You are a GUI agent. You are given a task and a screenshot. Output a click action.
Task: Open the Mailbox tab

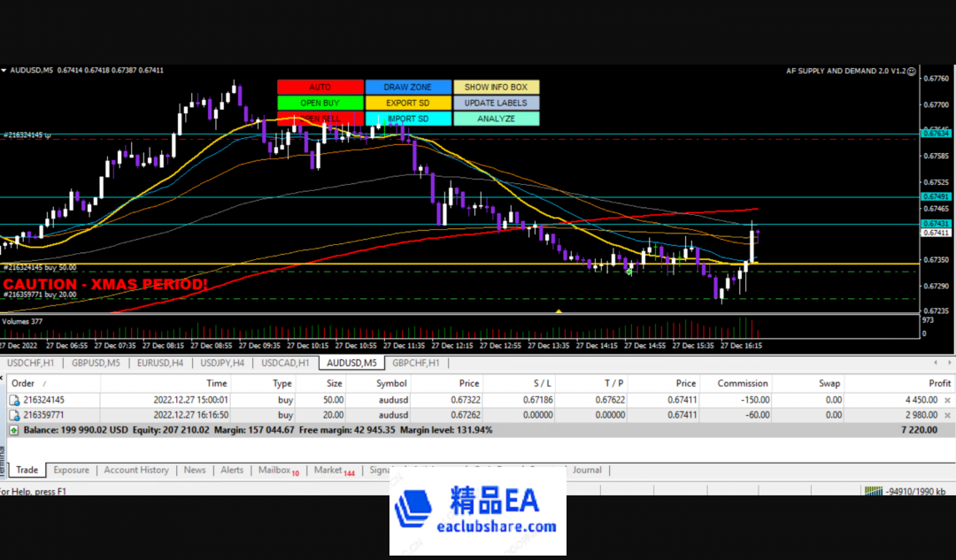coord(274,470)
